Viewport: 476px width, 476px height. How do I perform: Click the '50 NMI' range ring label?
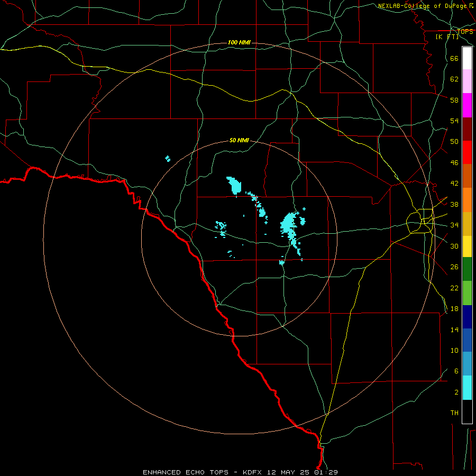[x=239, y=140]
